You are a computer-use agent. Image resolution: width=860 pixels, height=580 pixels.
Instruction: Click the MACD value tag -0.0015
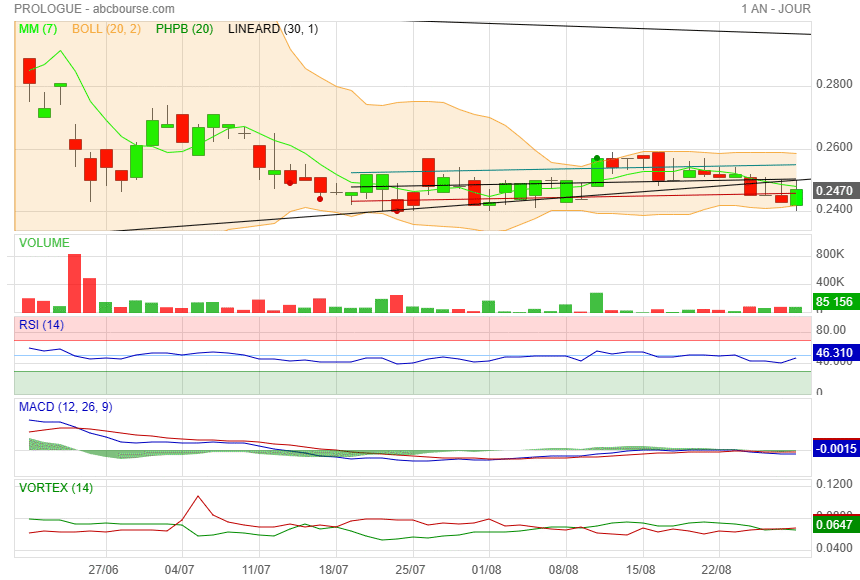tap(834, 449)
